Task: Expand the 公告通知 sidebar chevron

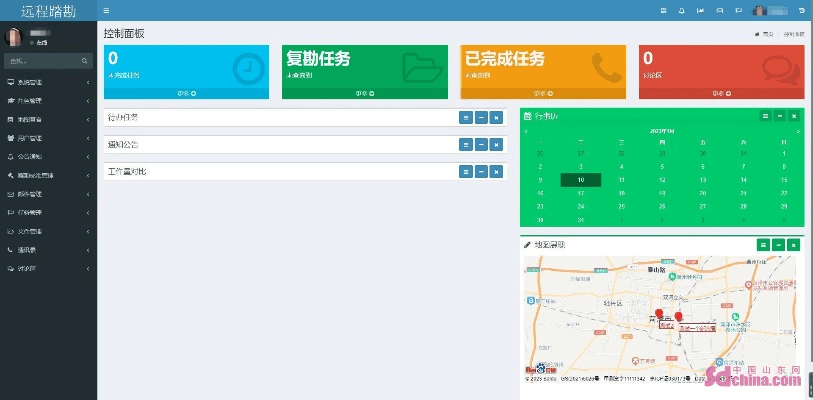Action: pos(88,157)
